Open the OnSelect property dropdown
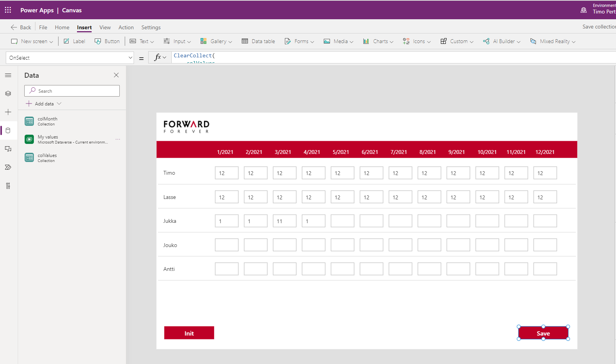The width and height of the screenshot is (616, 364). [70, 58]
